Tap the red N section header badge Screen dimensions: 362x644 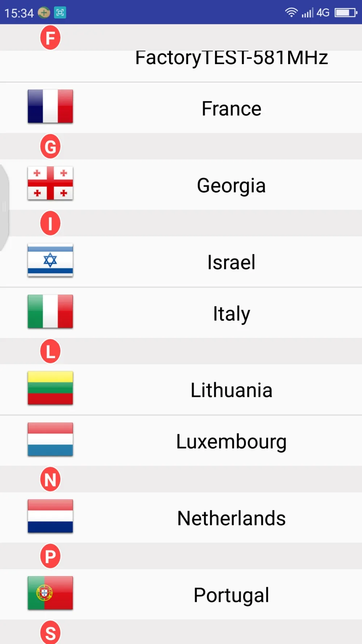pos(50,479)
